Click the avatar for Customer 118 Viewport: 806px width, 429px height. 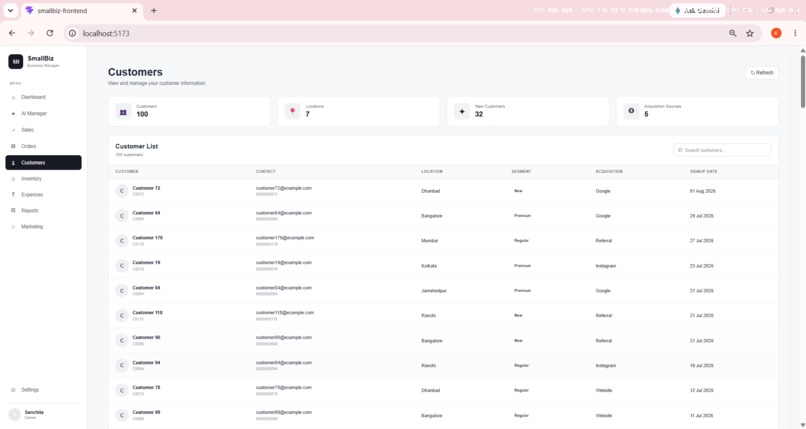pyautogui.click(x=121, y=315)
